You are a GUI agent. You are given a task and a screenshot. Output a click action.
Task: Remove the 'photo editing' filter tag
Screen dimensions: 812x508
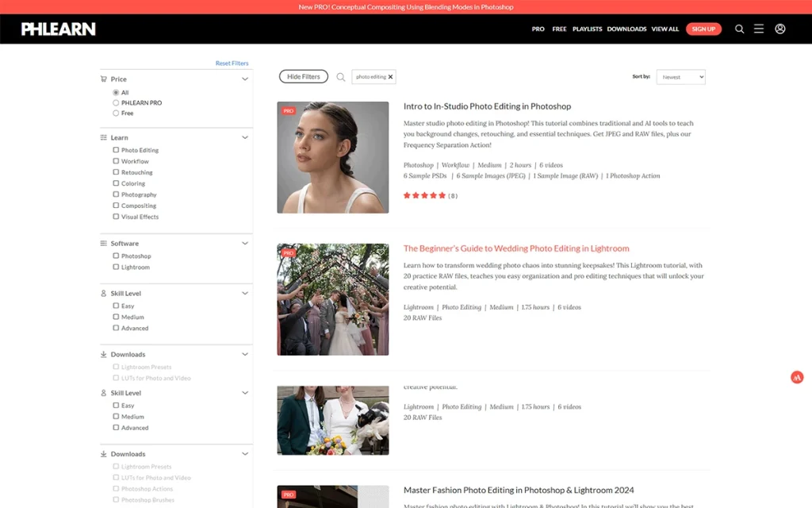[x=390, y=77]
